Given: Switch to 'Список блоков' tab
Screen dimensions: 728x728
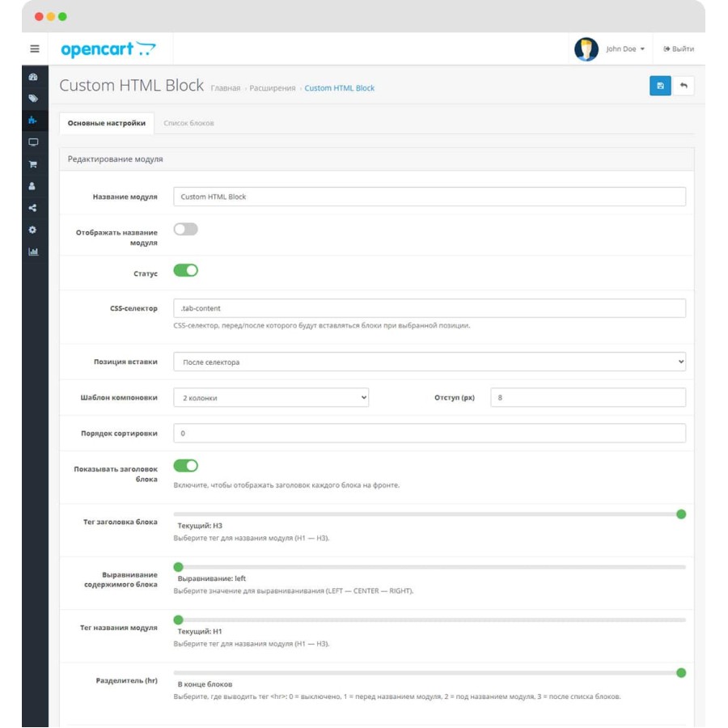Looking at the screenshot, I should 188,123.
